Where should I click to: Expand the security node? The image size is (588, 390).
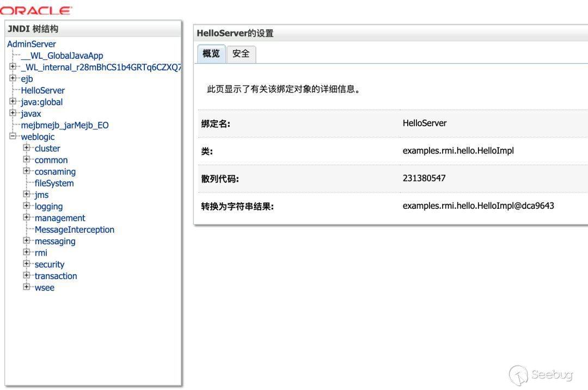tap(27, 264)
